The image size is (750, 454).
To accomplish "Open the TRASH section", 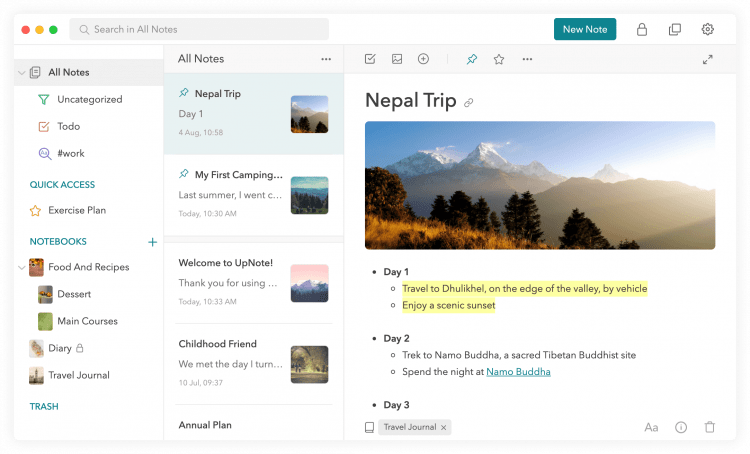I will (44, 407).
